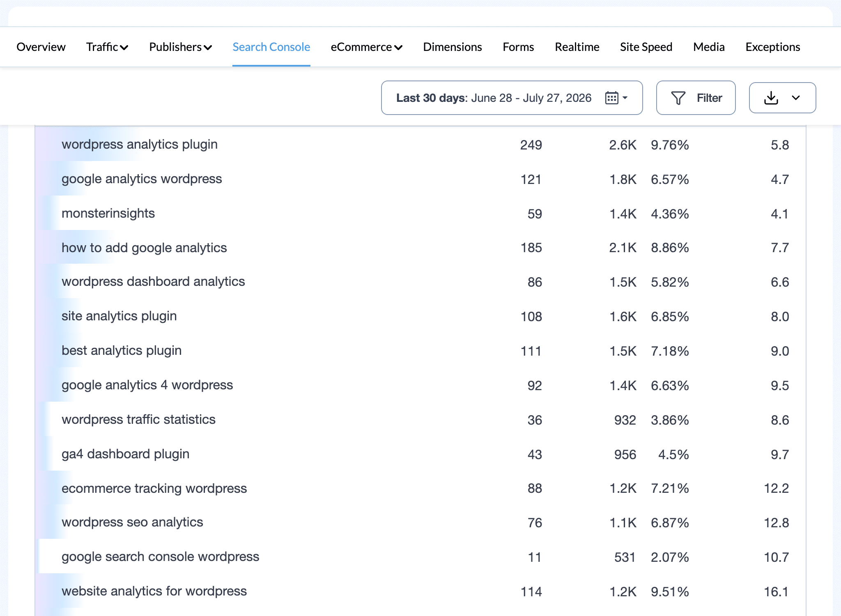Click the download export icon
The image size is (841, 616).
[x=771, y=98]
